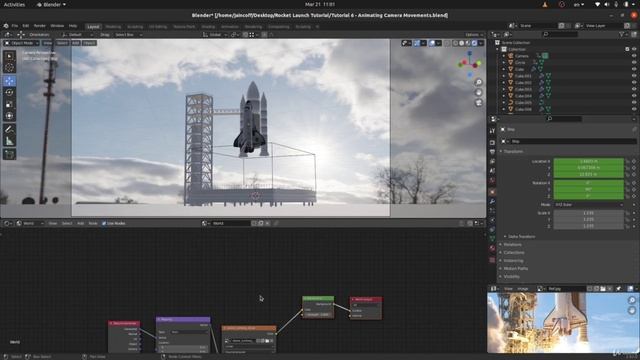Expand the Relations panel
The height and width of the screenshot is (360, 640).
512,244
